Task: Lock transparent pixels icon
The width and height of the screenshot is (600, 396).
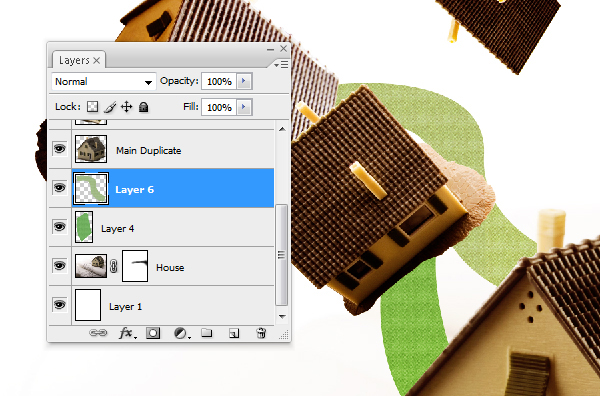Action: click(92, 107)
